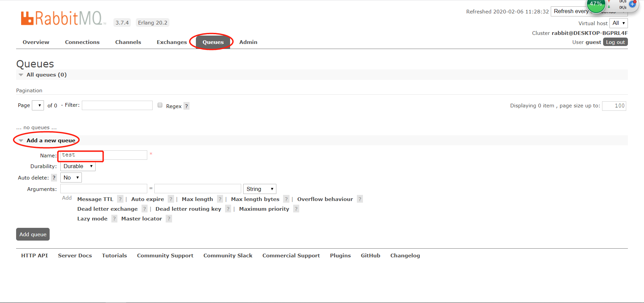The width and height of the screenshot is (644, 303).
Task: Open the Auto delete No dropdown
Action: click(x=71, y=178)
